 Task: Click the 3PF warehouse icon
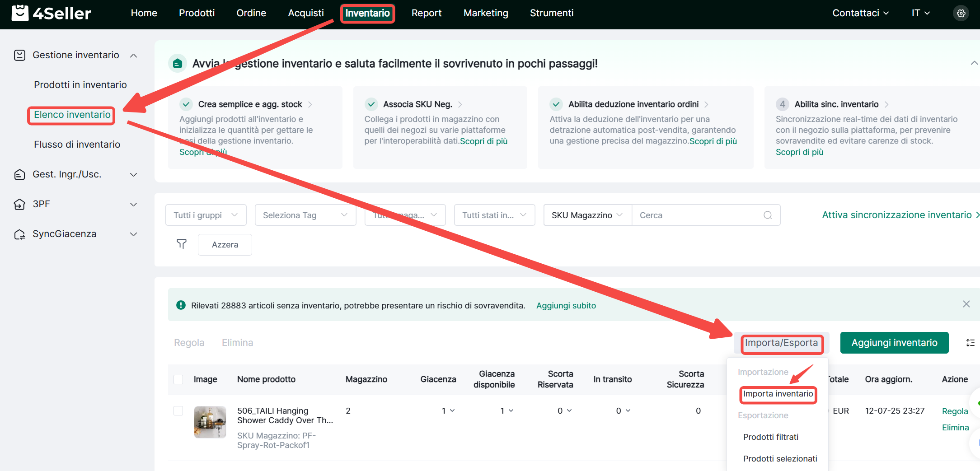pyautogui.click(x=19, y=205)
